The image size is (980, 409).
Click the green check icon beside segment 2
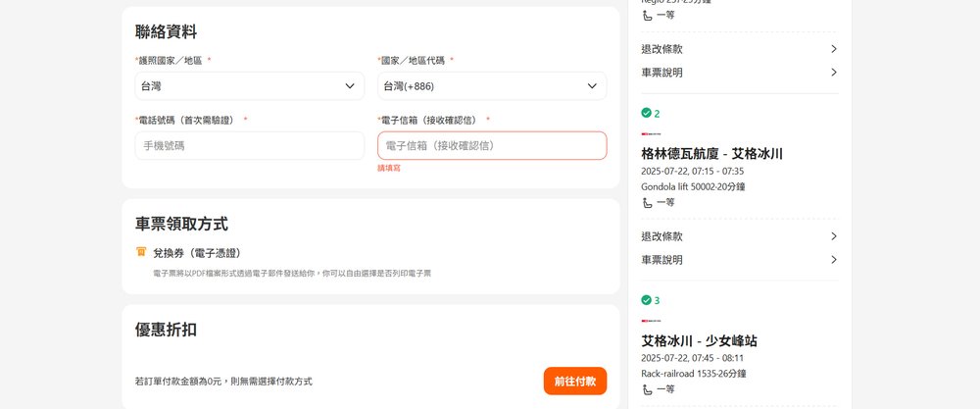point(646,113)
